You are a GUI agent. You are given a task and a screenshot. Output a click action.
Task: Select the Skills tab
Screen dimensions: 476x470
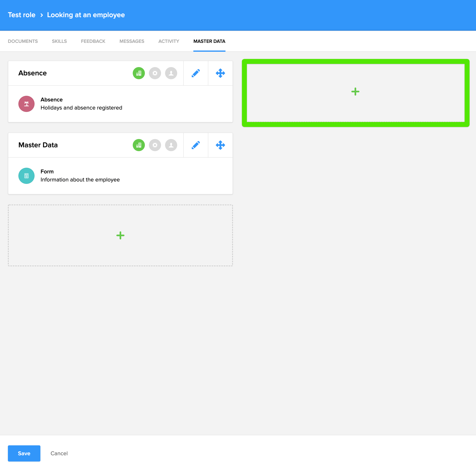(x=59, y=41)
